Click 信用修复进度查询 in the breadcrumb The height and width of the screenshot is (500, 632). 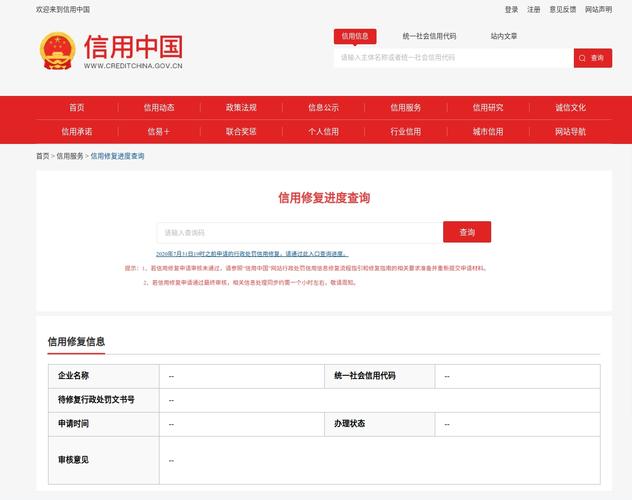click(x=117, y=156)
